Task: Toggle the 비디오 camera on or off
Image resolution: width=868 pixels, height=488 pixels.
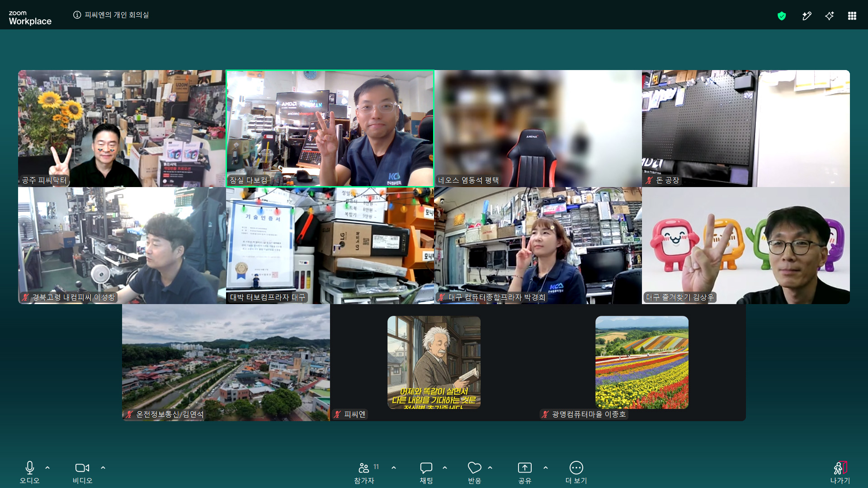Action: coord(82,473)
